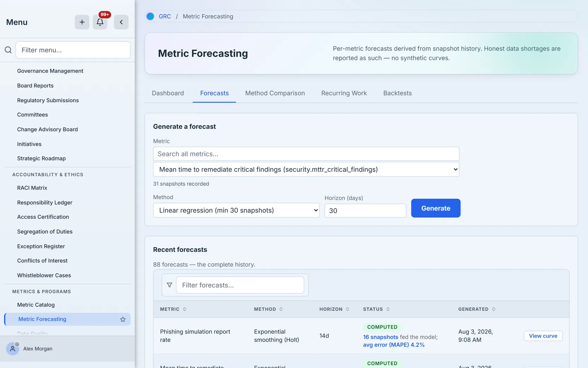Open Exception Register menu item
Viewport: 588px width, 368px height.
pyautogui.click(x=41, y=246)
